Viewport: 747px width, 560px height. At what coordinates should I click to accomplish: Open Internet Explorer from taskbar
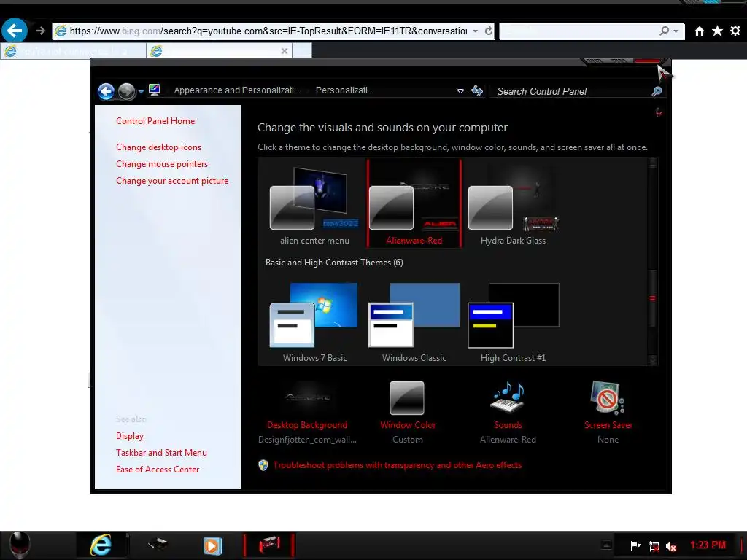point(101,545)
